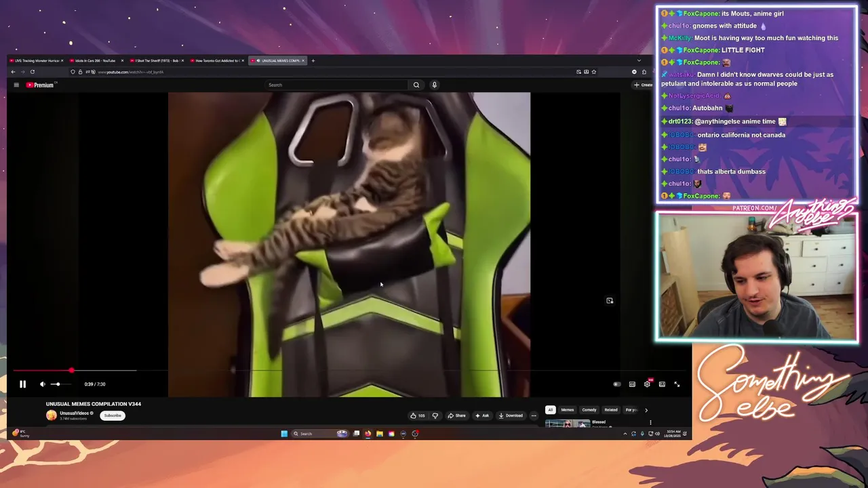Select the Comedy filter chip
This screenshot has width=868, height=488.
pyautogui.click(x=589, y=410)
